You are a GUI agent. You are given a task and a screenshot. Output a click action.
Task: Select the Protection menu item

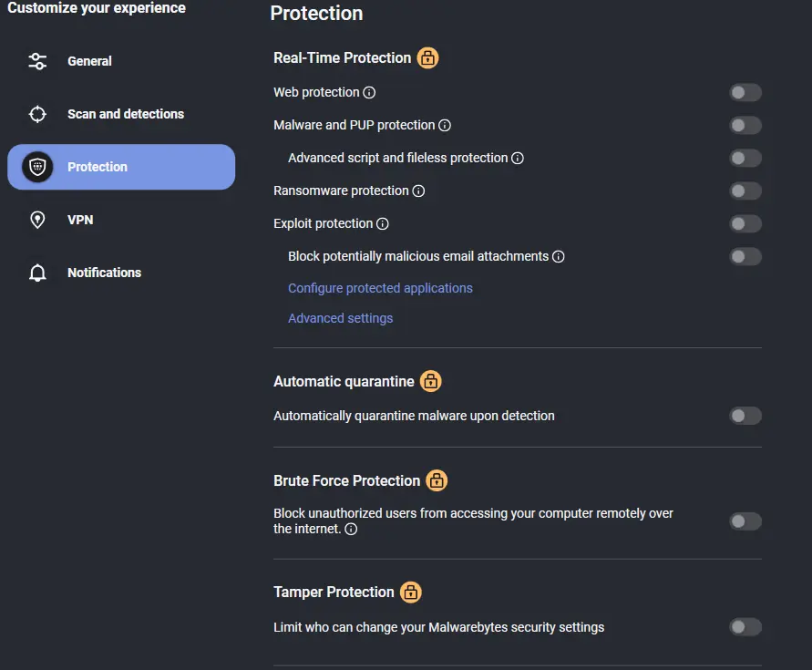click(121, 167)
